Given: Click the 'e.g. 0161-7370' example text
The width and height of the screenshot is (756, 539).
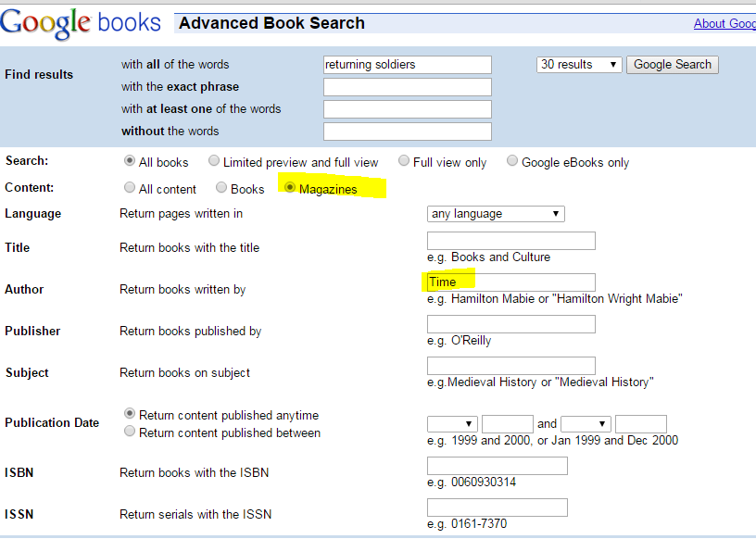Looking at the screenshot, I should pyautogui.click(x=467, y=523).
